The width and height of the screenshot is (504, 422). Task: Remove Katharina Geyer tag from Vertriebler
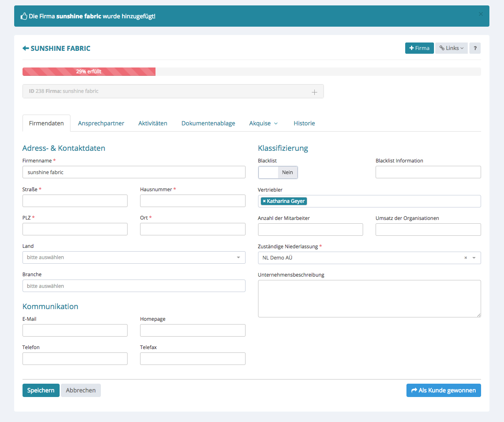264,201
